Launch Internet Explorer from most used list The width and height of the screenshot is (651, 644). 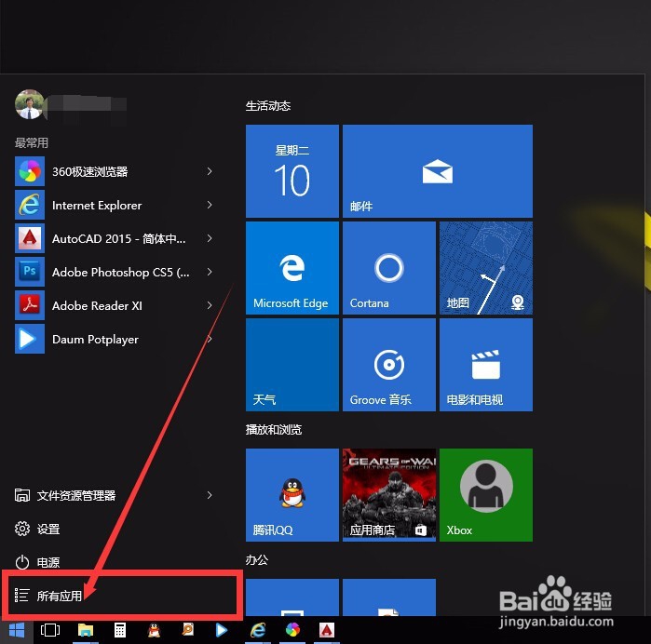(113, 205)
